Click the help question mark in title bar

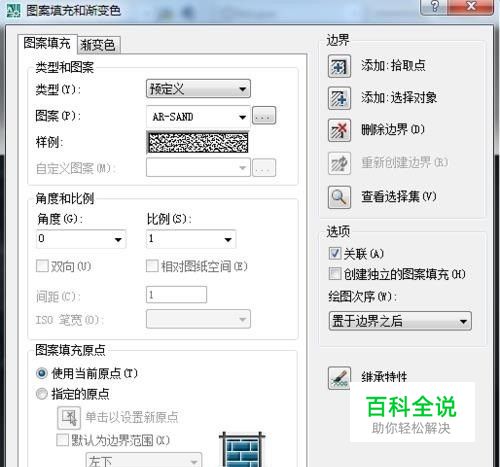click(434, 7)
